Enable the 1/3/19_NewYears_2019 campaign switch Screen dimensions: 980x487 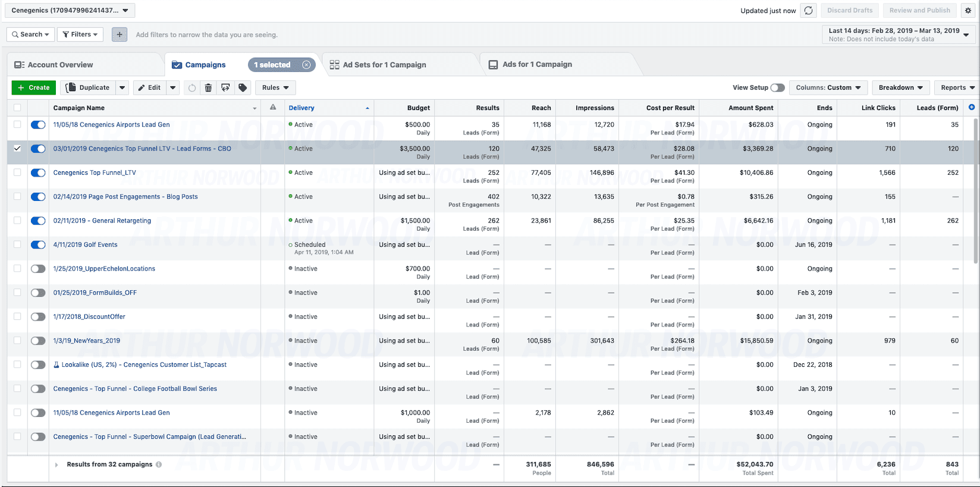[x=38, y=341]
